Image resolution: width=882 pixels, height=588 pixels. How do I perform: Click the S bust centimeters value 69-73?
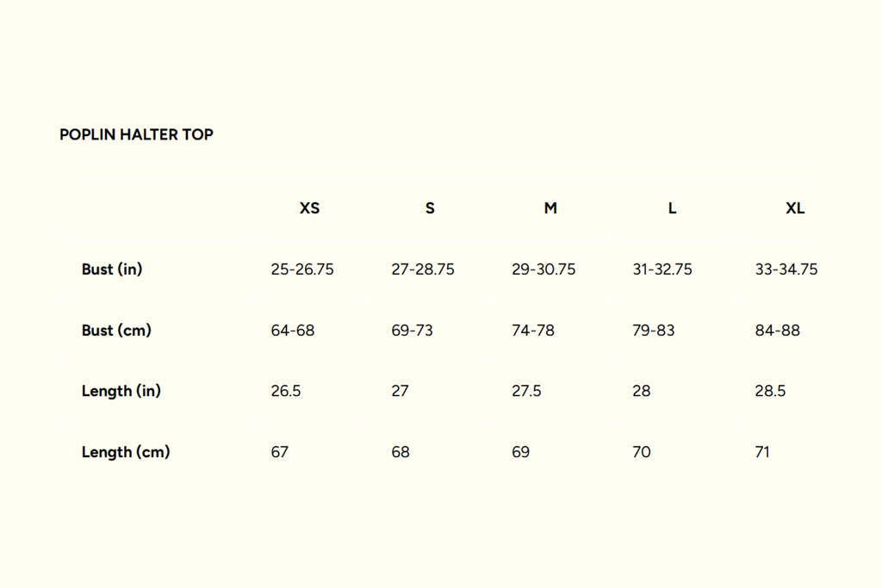[413, 331]
